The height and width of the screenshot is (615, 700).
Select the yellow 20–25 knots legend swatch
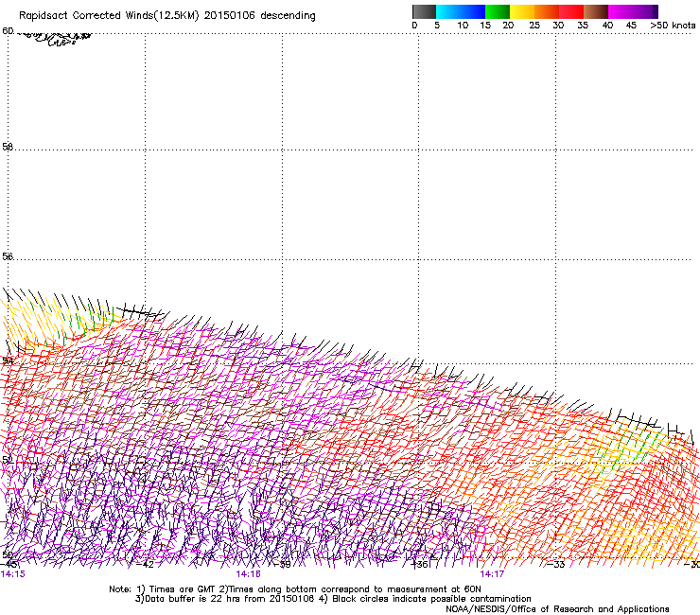tap(522, 11)
